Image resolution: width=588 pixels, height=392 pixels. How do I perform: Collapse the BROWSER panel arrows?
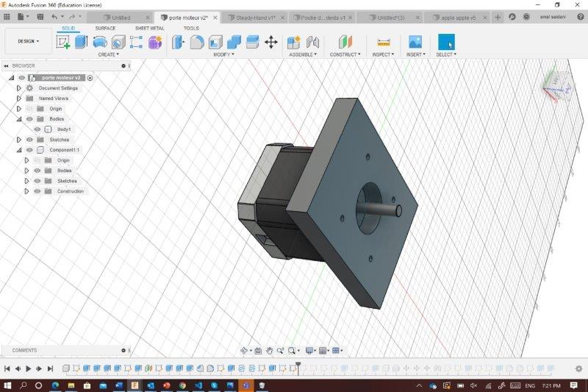coord(6,66)
